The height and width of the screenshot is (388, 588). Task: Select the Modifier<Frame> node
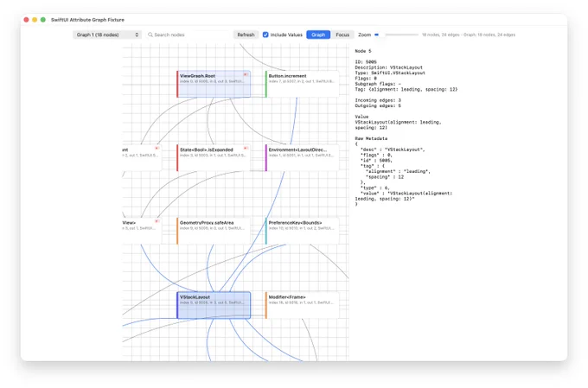303,305
